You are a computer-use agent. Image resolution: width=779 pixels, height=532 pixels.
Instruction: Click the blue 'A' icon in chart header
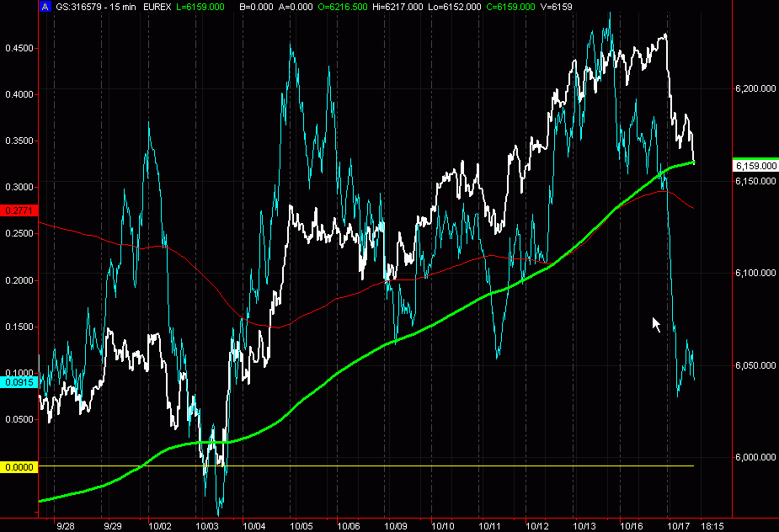tap(45, 7)
